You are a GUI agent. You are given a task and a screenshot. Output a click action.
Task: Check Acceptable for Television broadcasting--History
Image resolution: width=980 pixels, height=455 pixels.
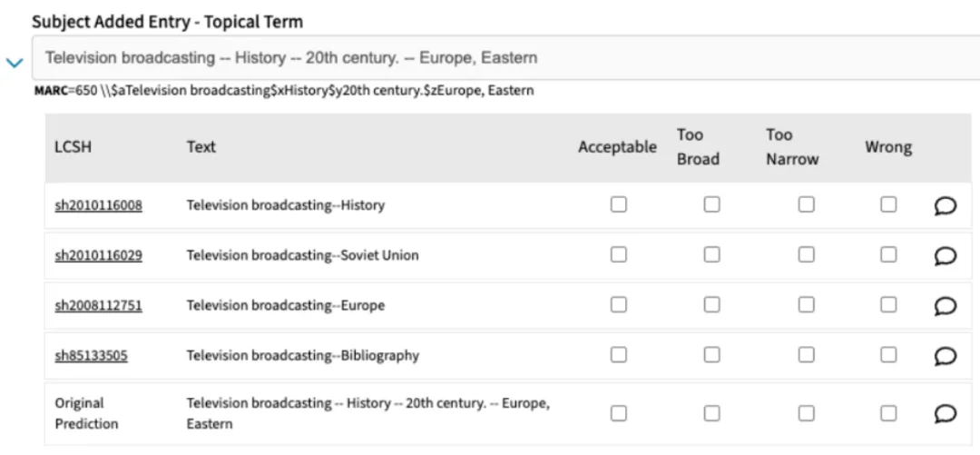click(x=619, y=204)
